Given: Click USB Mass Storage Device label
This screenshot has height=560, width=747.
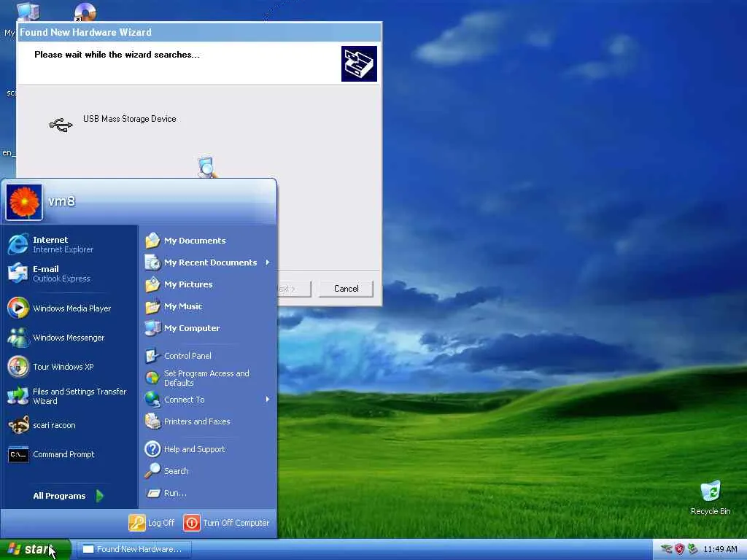Looking at the screenshot, I should [130, 119].
